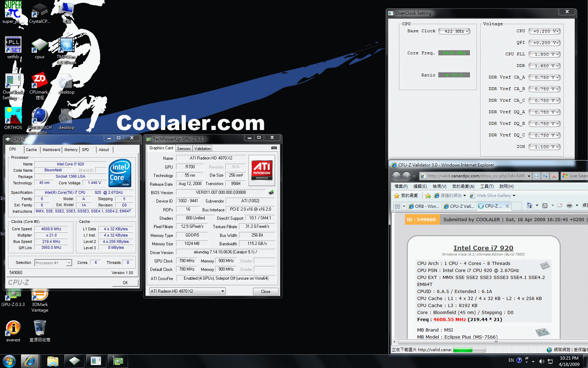The image size is (588, 368).
Task: Go back in Internet Explorer
Action: [396, 176]
